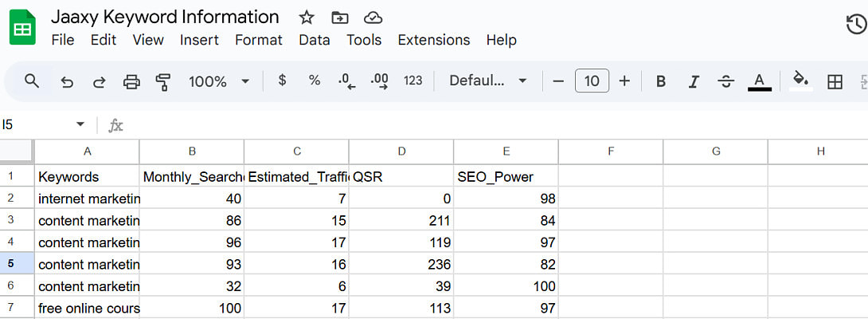The width and height of the screenshot is (868, 319).
Task: Decrease decimal places
Action: pos(346,81)
